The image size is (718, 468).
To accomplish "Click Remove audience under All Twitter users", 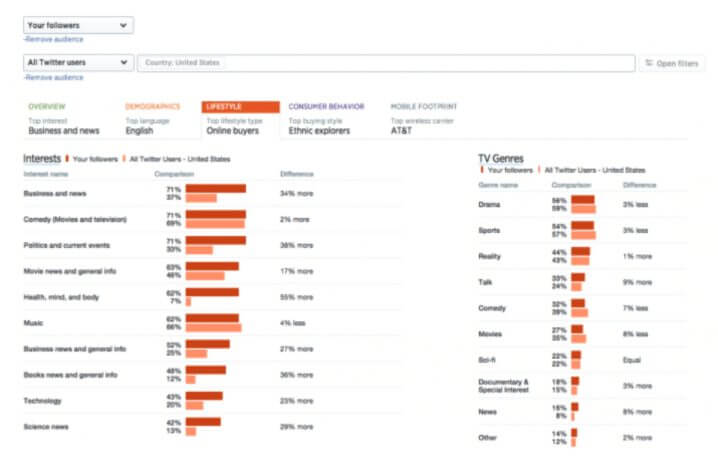I will pos(53,77).
